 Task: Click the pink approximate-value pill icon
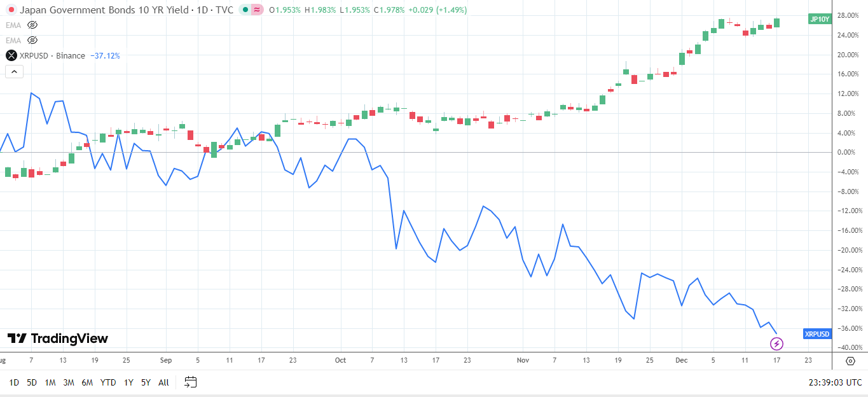[x=257, y=10]
